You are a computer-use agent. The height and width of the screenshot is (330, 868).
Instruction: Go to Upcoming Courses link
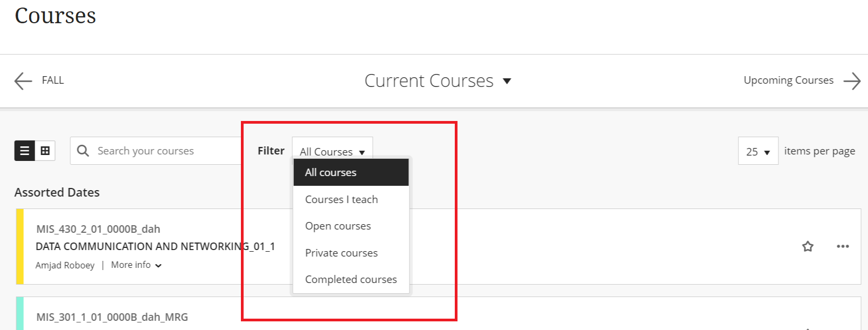coord(788,80)
